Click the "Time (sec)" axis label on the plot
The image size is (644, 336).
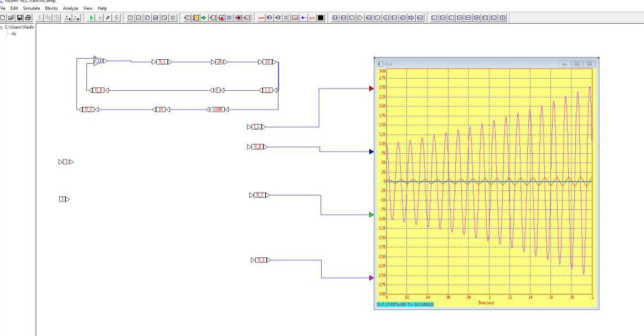(486, 303)
